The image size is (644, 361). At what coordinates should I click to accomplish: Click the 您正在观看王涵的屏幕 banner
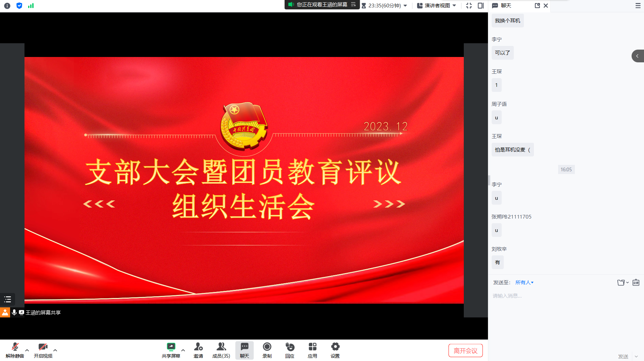coord(322,5)
